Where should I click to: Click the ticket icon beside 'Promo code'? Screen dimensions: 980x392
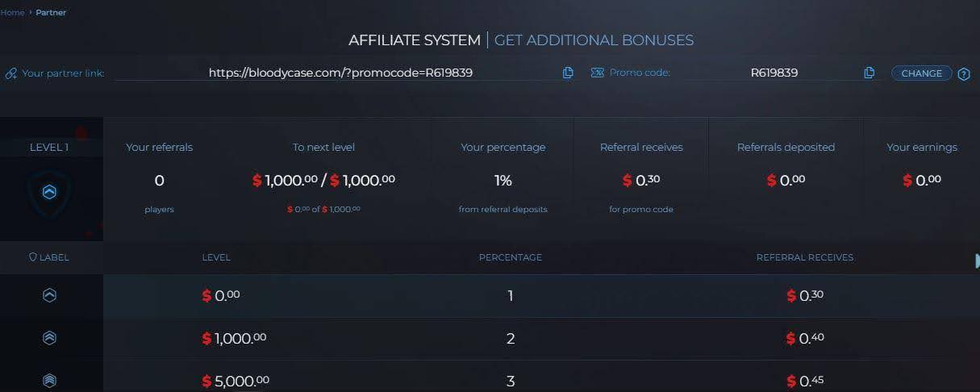598,73
